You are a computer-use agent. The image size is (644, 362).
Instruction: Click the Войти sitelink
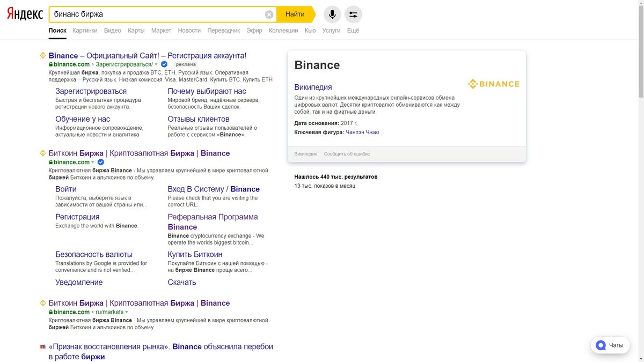(x=66, y=189)
